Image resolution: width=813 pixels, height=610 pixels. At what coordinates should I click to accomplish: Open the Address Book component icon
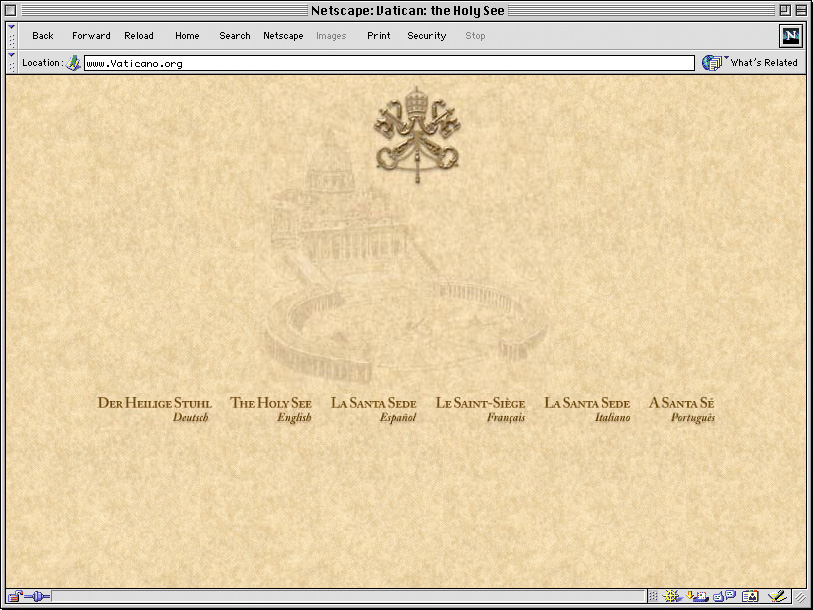pos(750,597)
